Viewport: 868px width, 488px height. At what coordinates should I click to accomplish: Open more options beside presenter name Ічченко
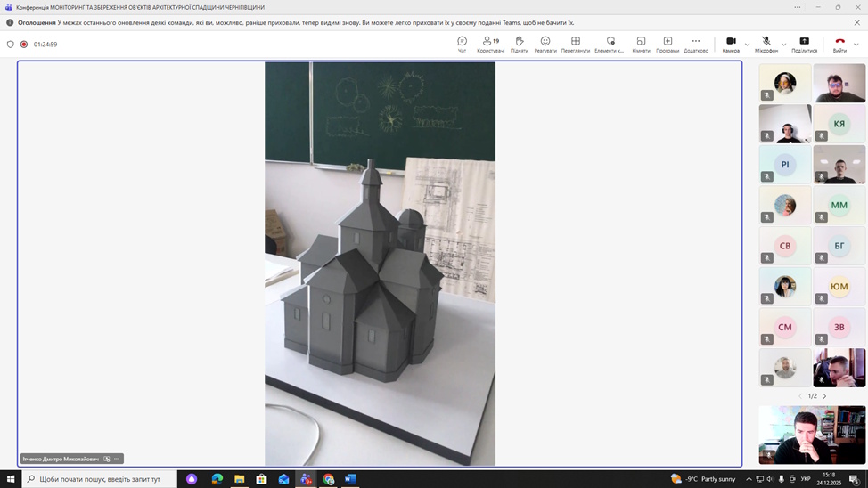click(117, 459)
